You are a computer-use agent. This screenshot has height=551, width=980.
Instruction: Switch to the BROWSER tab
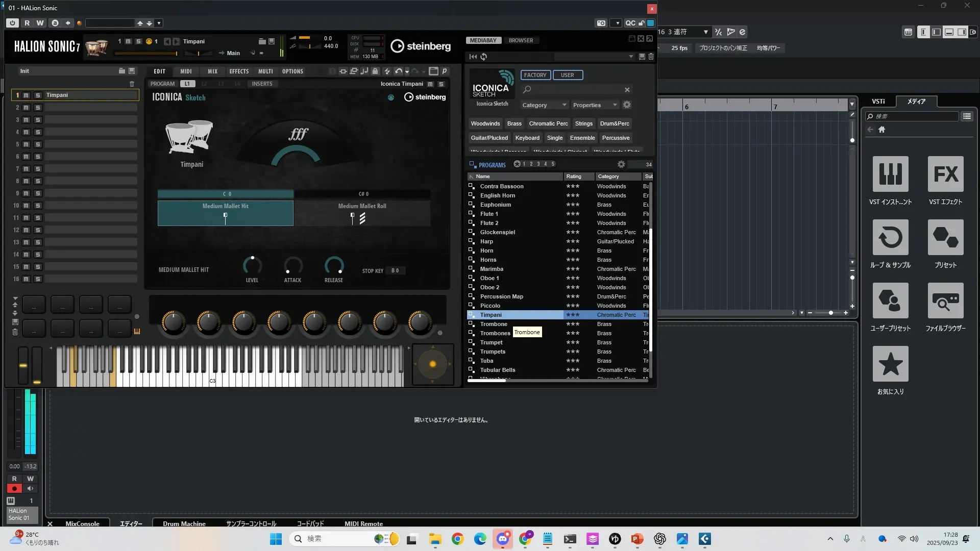click(x=521, y=40)
